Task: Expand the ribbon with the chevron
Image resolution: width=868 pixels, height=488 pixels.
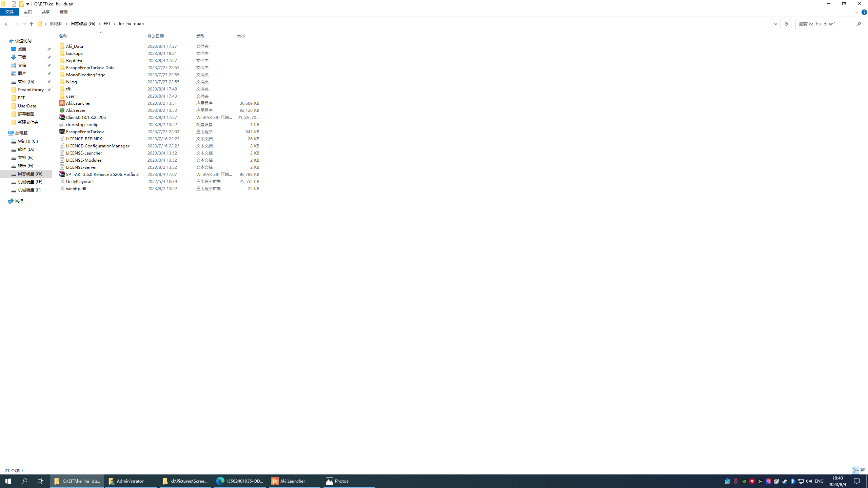Action: point(856,12)
